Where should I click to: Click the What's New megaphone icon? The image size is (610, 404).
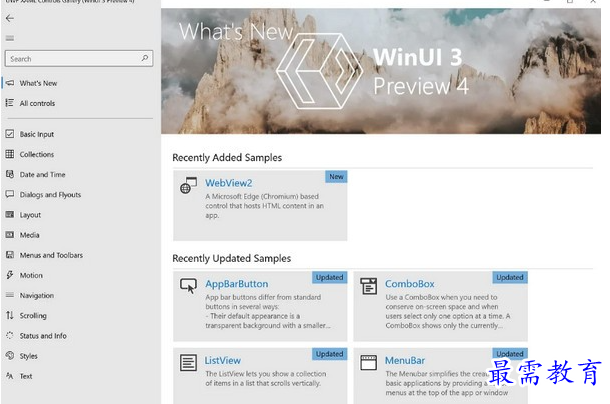pyautogui.click(x=10, y=83)
